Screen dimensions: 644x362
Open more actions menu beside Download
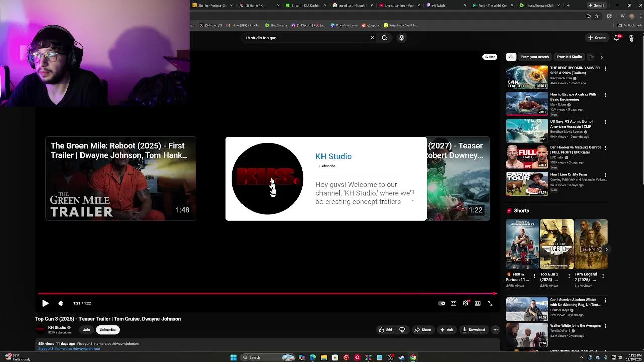(495, 330)
